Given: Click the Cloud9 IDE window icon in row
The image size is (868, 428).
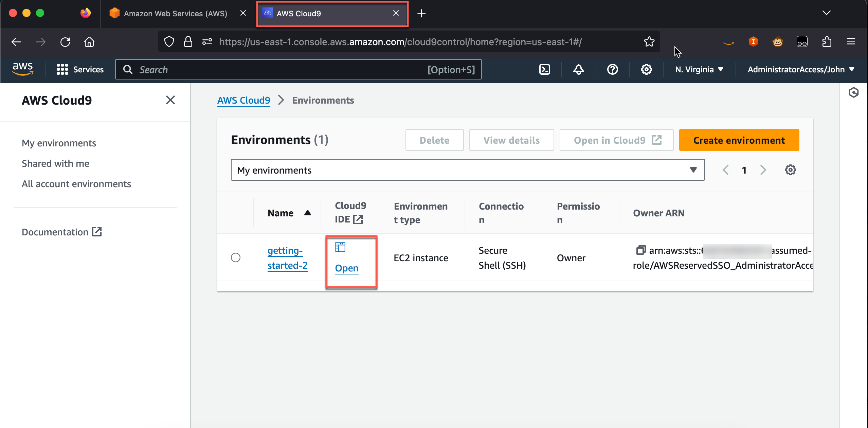Looking at the screenshot, I should tap(340, 247).
